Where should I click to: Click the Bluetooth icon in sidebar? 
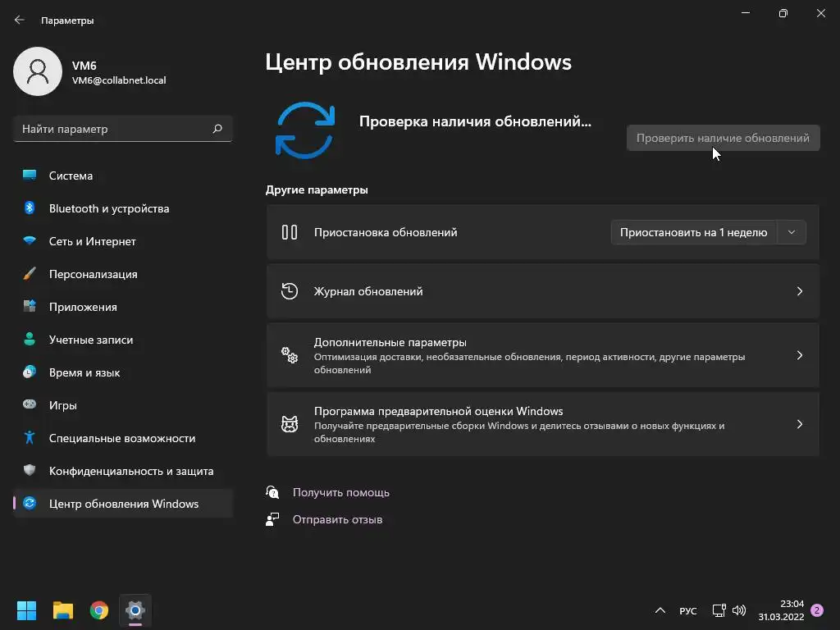[x=30, y=208]
